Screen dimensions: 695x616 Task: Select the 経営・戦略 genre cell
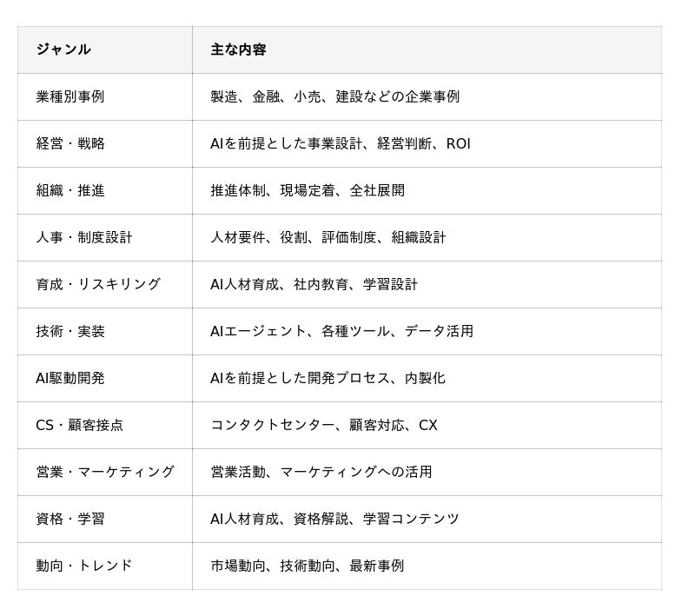click(105, 143)
